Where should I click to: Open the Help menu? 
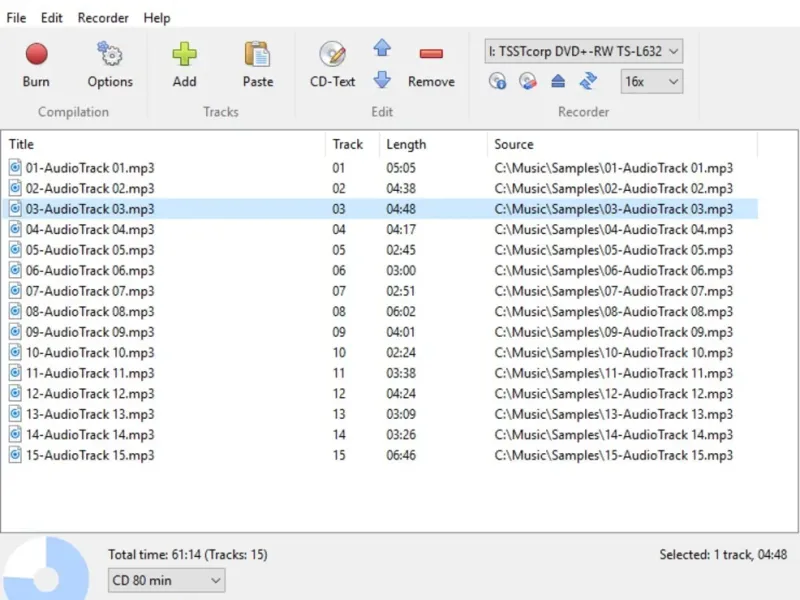[x=157, y=18]
